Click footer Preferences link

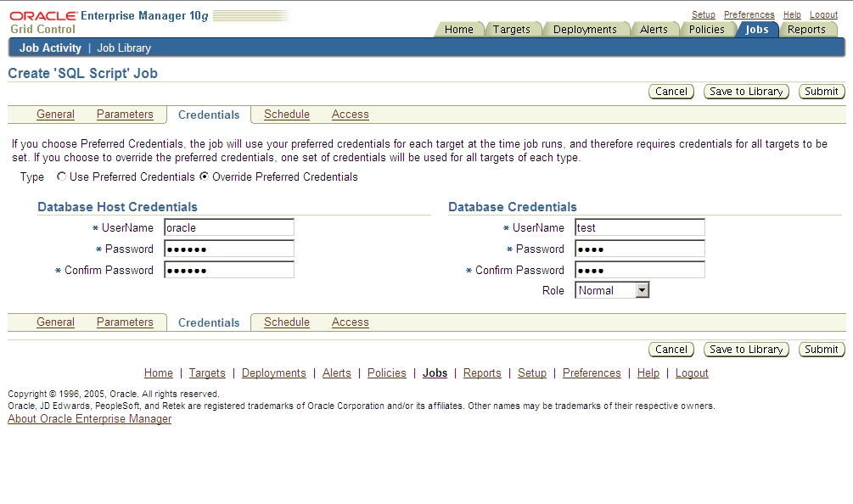[592, 373]
